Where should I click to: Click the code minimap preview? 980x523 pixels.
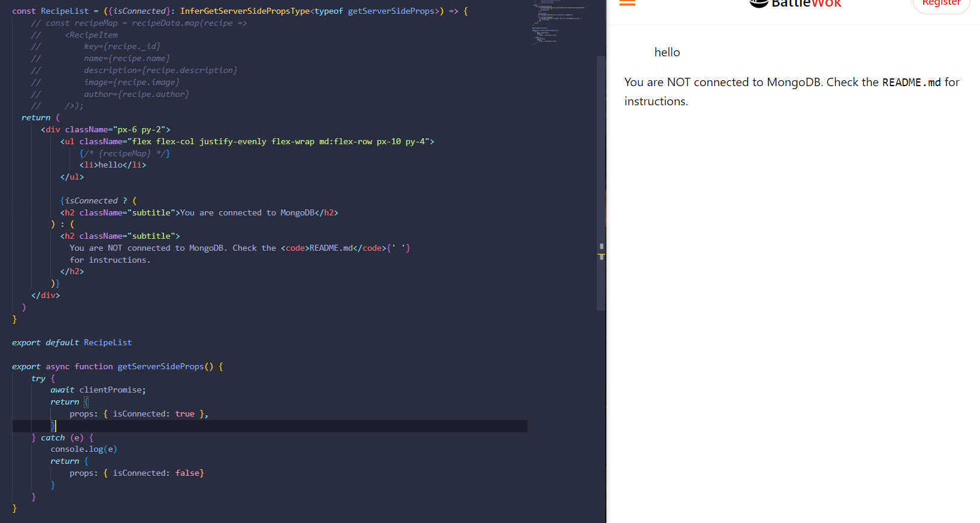[x=557, y=24]
